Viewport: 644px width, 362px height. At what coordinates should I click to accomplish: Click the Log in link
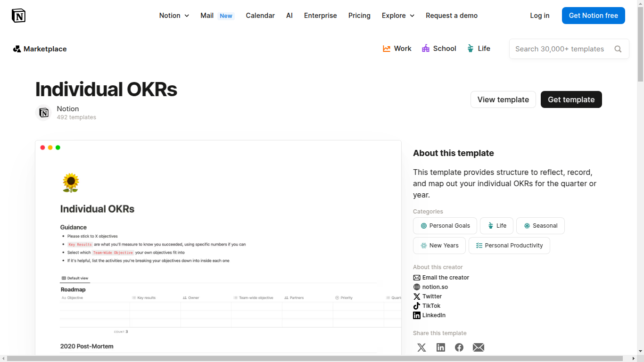point(540,16)
